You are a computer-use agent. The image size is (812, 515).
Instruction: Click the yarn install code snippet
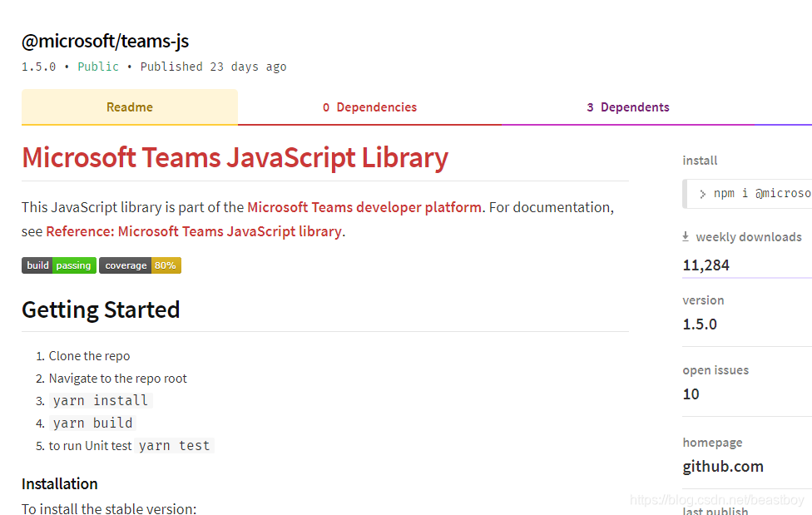coord(101,400)
